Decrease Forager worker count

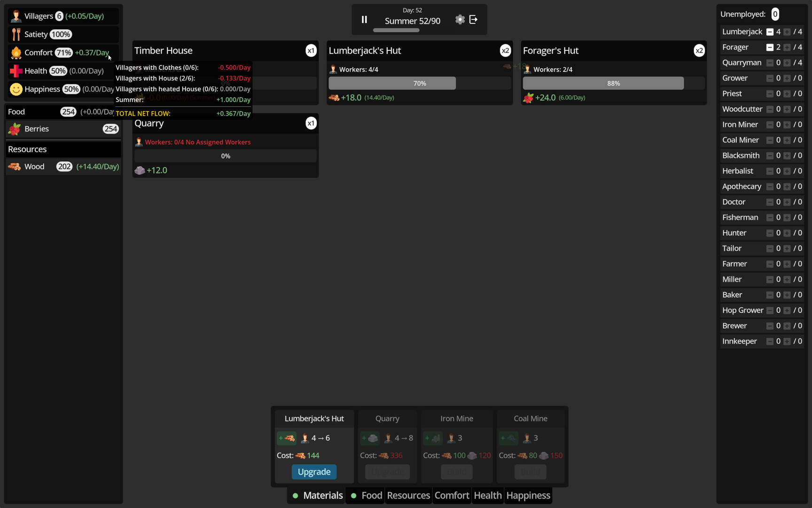coord(770,48)
